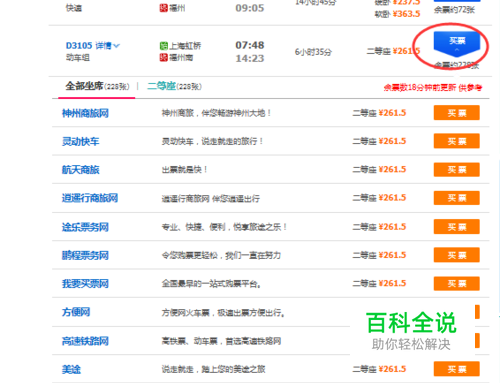Click the 福州南 arrival station icon
Image resolution: width=500 pixels, height=383 pixels.
[163, 58]
